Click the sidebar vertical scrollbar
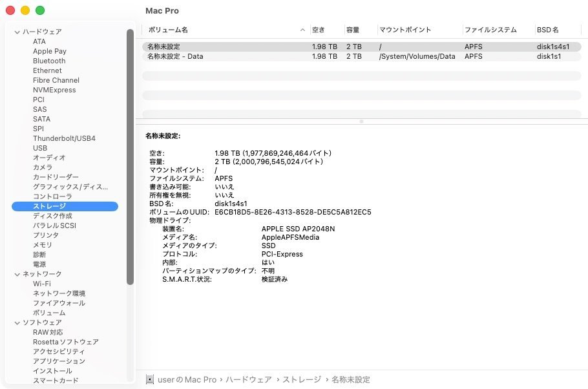 [130, 157]
